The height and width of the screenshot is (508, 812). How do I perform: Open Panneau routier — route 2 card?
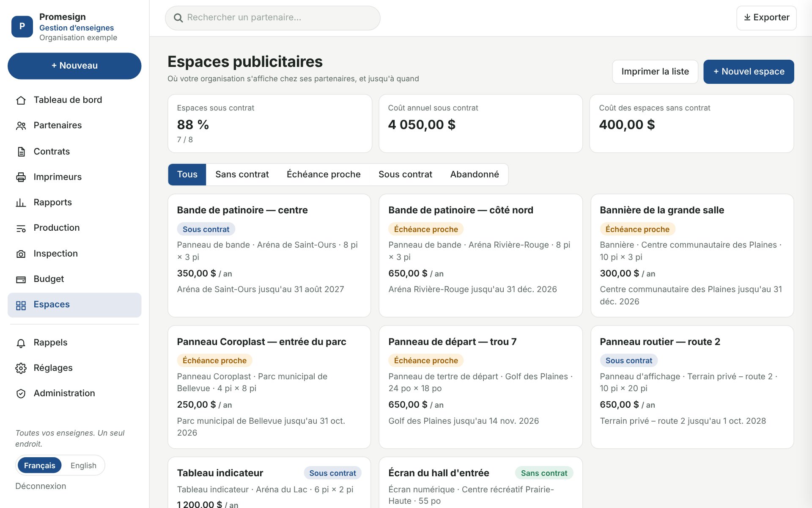[x=692, y=387]
